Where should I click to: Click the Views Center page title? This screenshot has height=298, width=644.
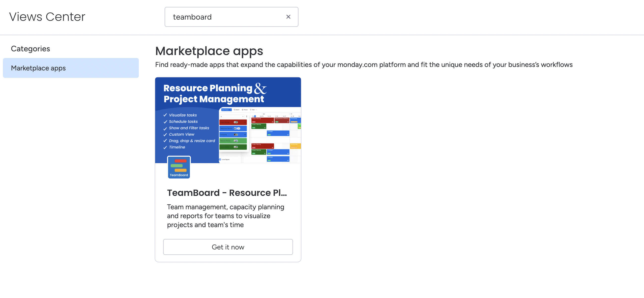click(x=47, y=17)
